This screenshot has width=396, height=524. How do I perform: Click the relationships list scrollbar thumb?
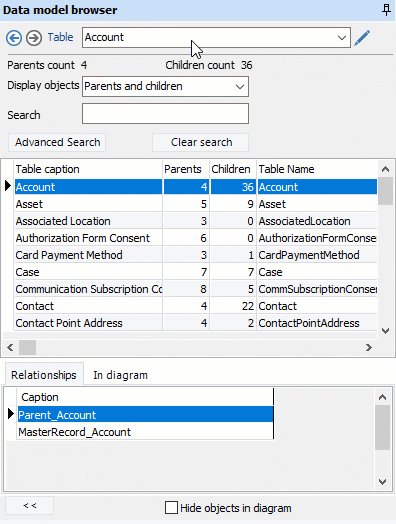click(382, 428)
